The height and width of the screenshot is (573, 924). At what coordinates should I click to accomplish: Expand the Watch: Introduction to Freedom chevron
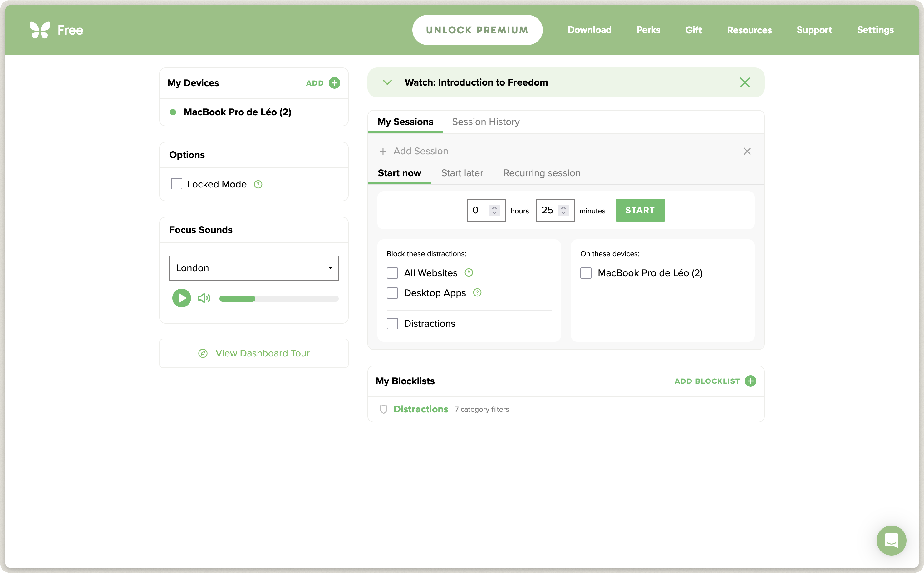(387, 82)
